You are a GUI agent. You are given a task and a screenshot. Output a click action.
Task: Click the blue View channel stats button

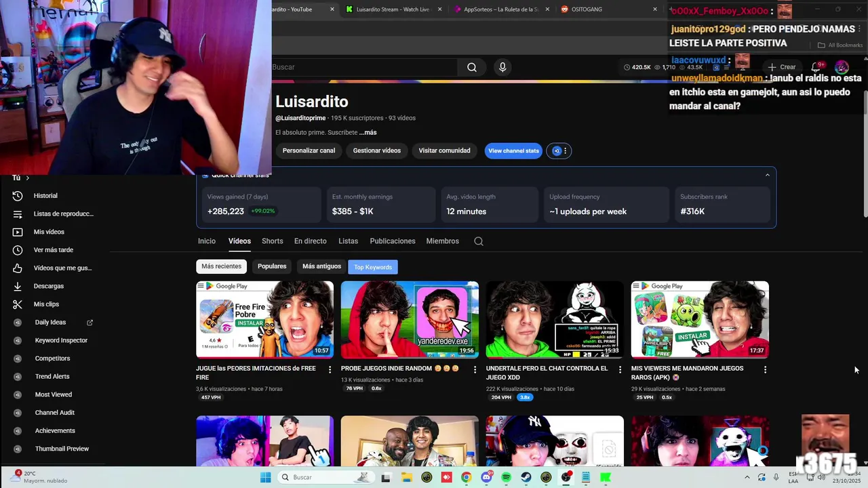pyautogui.click(x=513, y=150)
